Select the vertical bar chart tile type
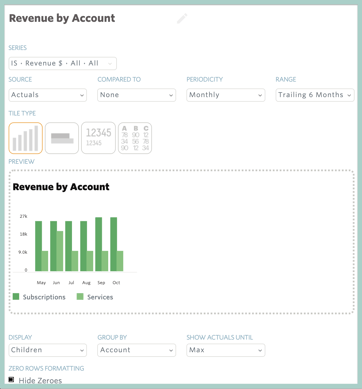The height and width of the screenshot is (389, 362). click(26, 138)
